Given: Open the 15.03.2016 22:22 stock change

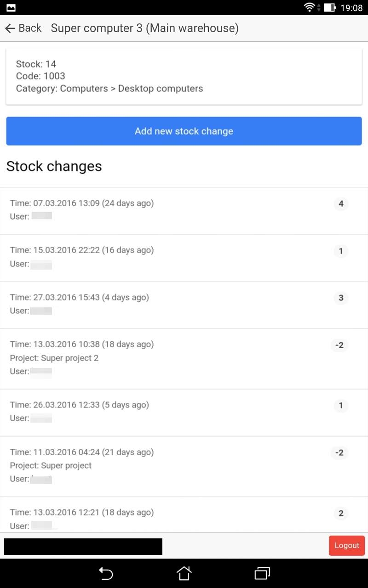Looking at the screenshot, I should [138, 257].
